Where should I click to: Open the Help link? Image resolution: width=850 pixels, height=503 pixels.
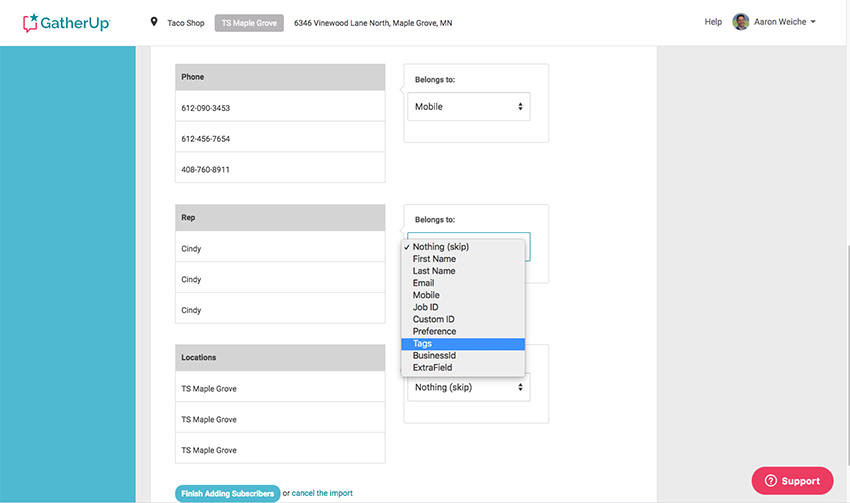tap(713, 22)
